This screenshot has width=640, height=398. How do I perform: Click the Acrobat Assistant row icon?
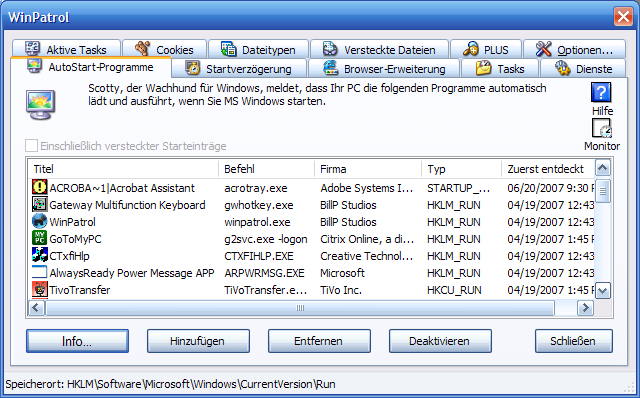[40, 187]
